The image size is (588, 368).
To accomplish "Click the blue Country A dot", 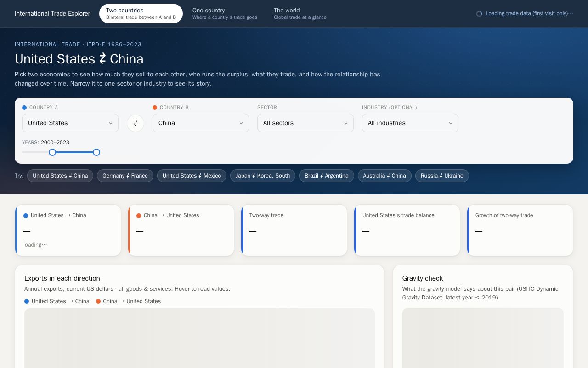I will point(24,108).
